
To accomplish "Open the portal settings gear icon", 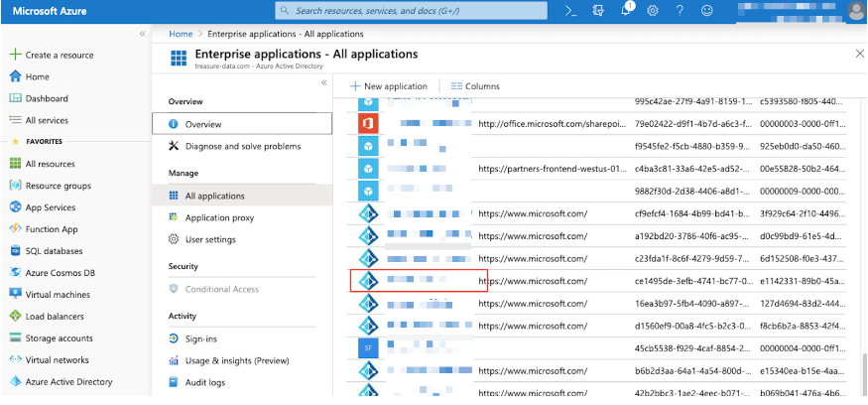I will tap(653, 10).
